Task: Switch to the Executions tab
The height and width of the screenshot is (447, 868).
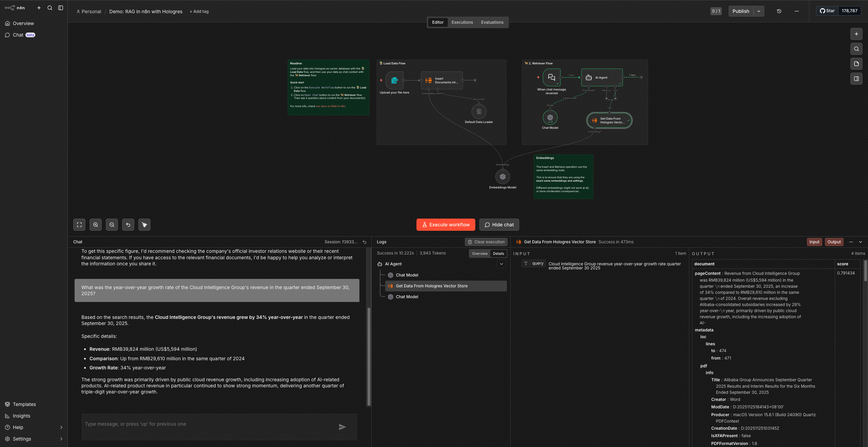Action: (462, 22)
